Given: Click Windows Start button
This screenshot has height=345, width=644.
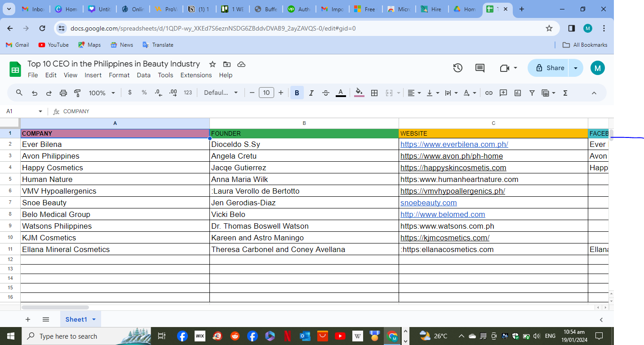Looking at the screenshot, I should [x=10, y=336].
